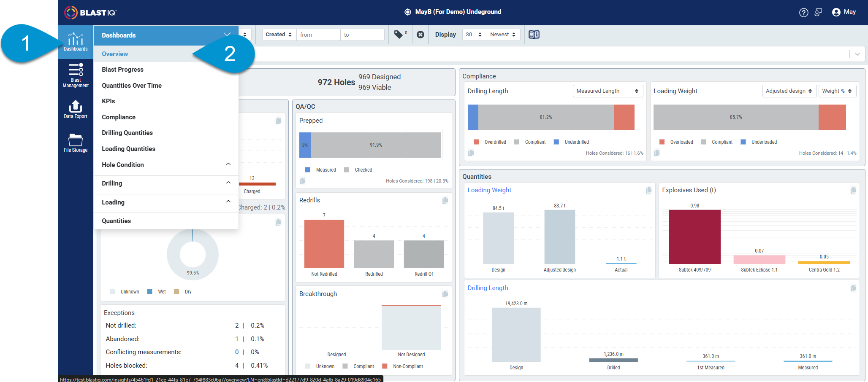Select Blast Progress from Dashboards menu
Viewport: 868px width, 382px height.
122,70
